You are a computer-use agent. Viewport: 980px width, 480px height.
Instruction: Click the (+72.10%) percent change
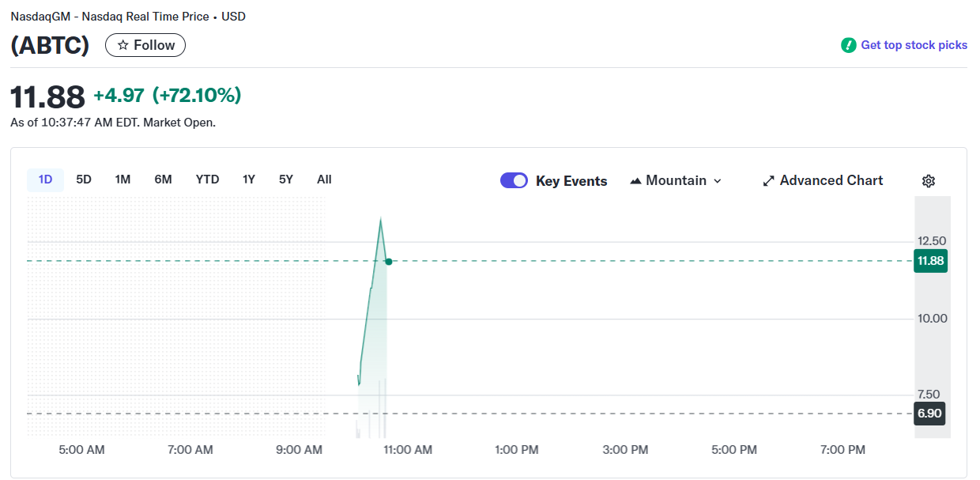(197, 96)
